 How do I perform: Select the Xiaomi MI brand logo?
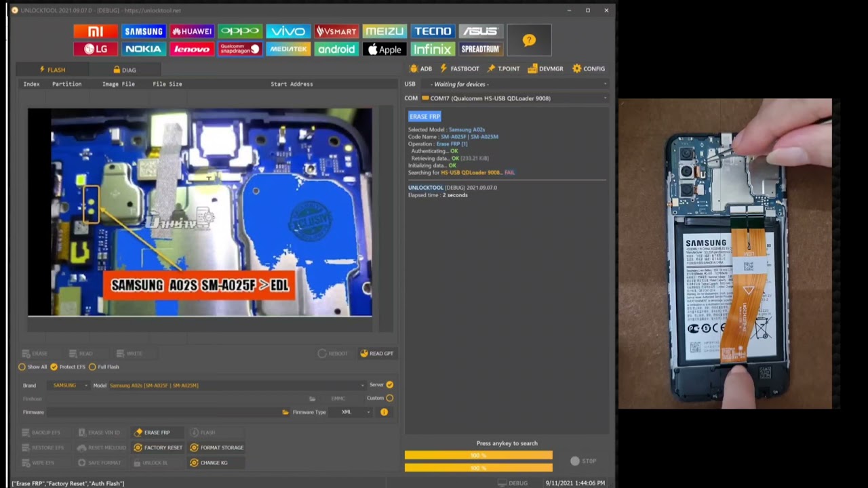pyautogui.click(x=95, y=31)
